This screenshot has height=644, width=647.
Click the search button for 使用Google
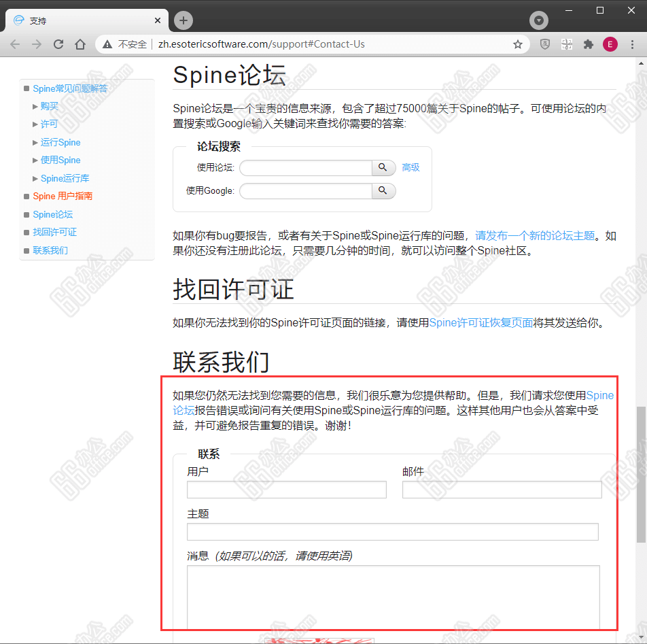[383, 190]
